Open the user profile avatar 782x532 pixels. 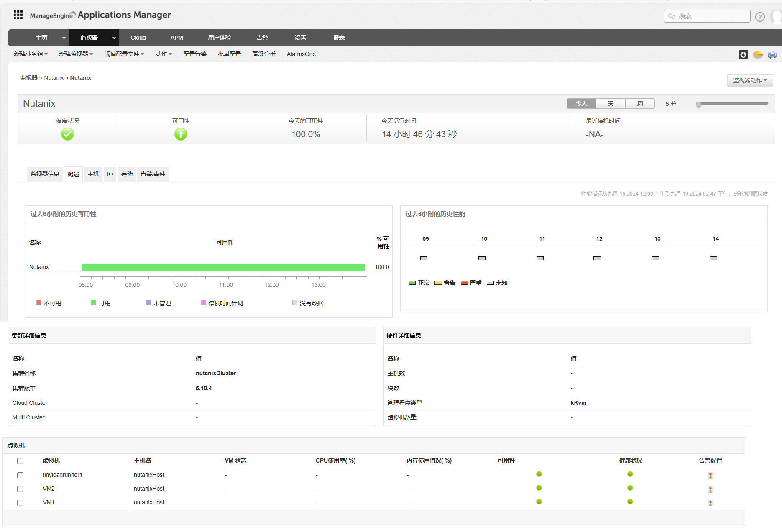[777, 17]
